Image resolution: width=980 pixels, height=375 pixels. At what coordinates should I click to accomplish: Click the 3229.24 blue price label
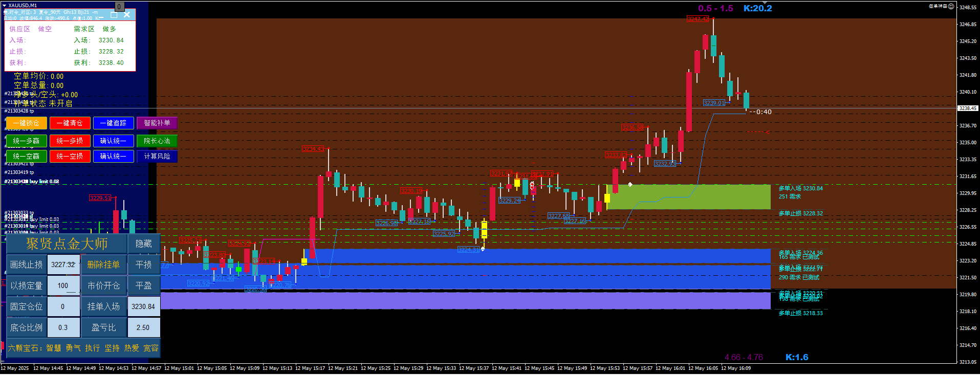[x=509, y=201]
